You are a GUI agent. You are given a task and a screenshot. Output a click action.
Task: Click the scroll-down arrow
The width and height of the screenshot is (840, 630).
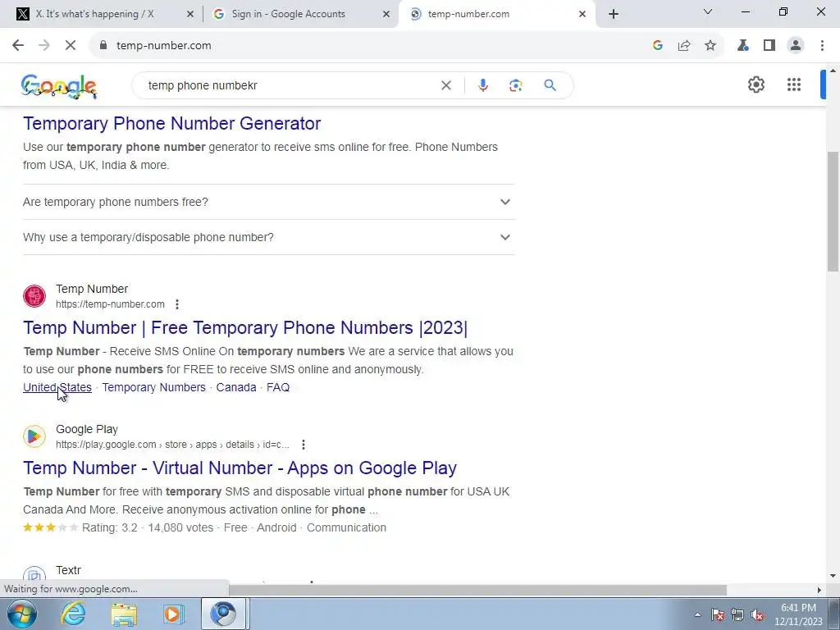tap(833, 577)
